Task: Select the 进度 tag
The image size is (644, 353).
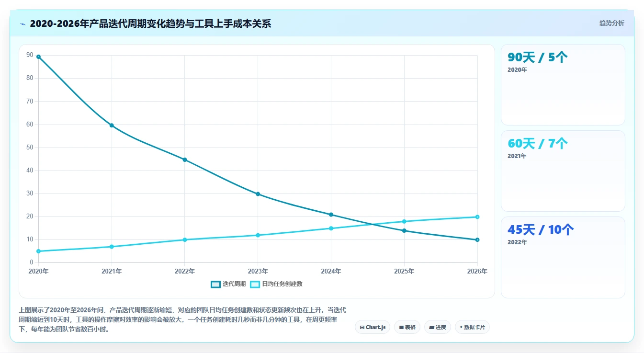Action: point(438,327)
